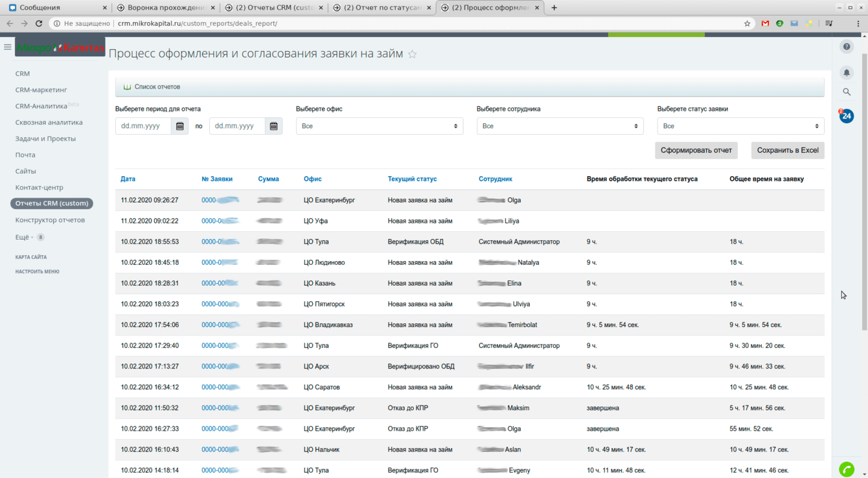The height and width of the screenshot is (478, 868).
Task: Sort the table by Текущий статус column
Action: click(413, 179)
